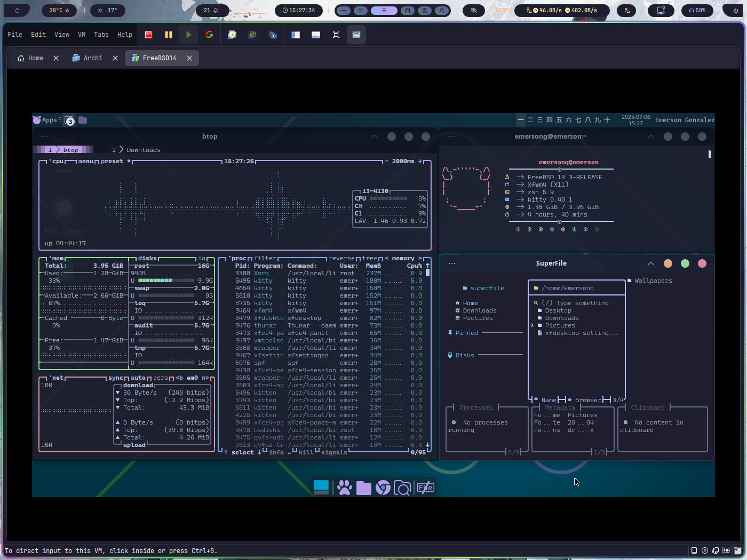This screenshot has height=560, width=747.
Task: Close the FreeBSD14 tab with its X
Action: [x=189, y=58]
